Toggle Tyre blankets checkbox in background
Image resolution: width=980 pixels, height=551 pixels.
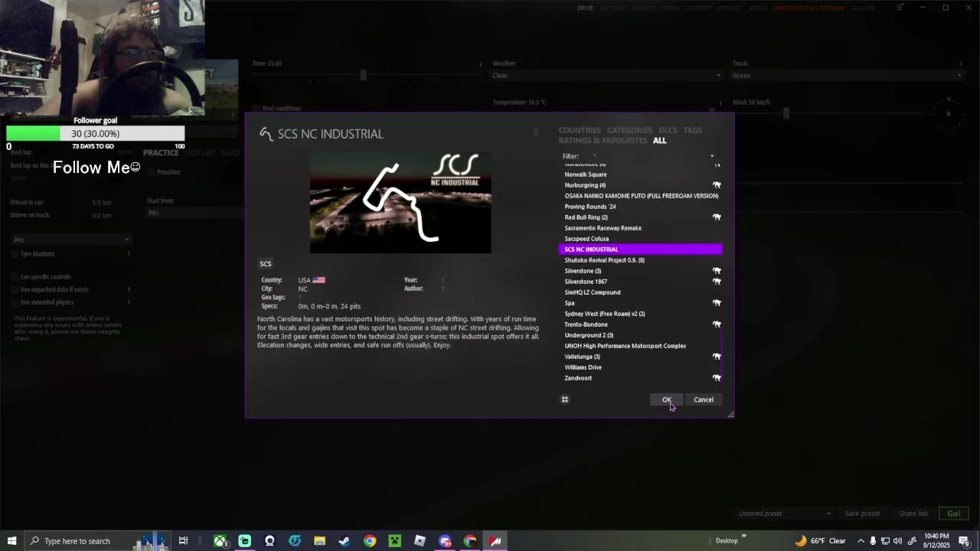tap(15, 254)
